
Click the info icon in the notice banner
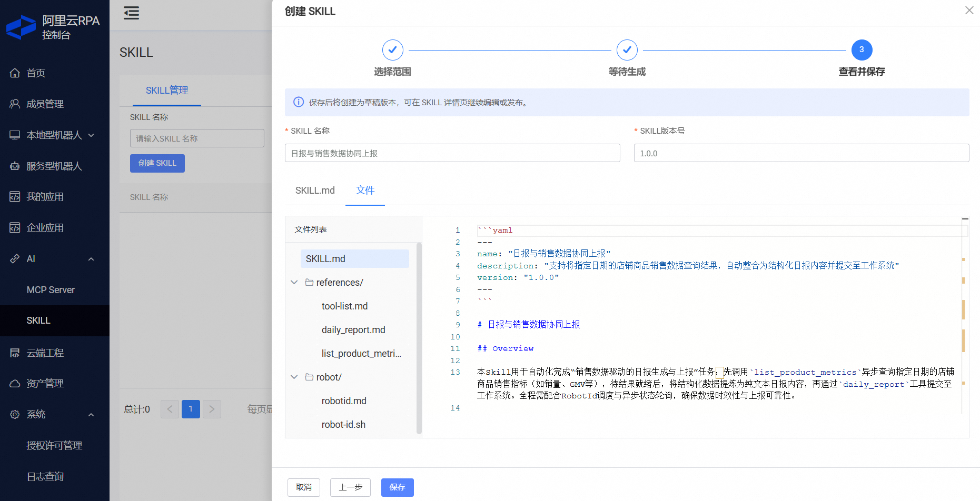[299, 102]
